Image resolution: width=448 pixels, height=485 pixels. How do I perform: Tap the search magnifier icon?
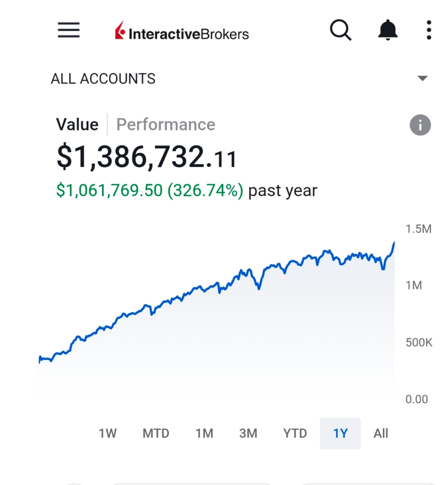340,31
